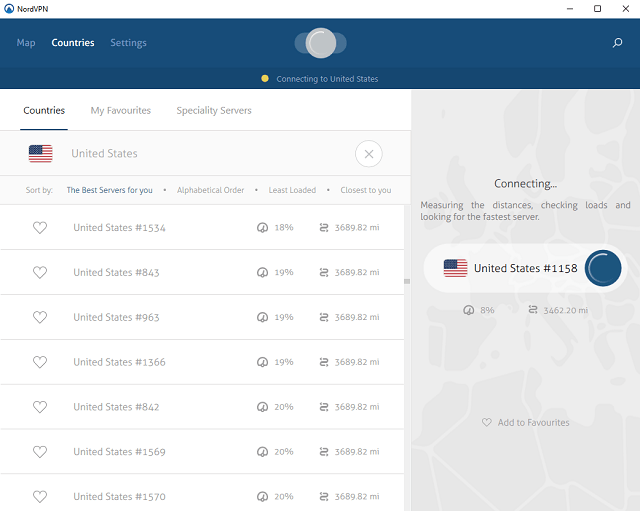Favourite United States #1569 heart icon
The image size is (640, 511).
40,452
